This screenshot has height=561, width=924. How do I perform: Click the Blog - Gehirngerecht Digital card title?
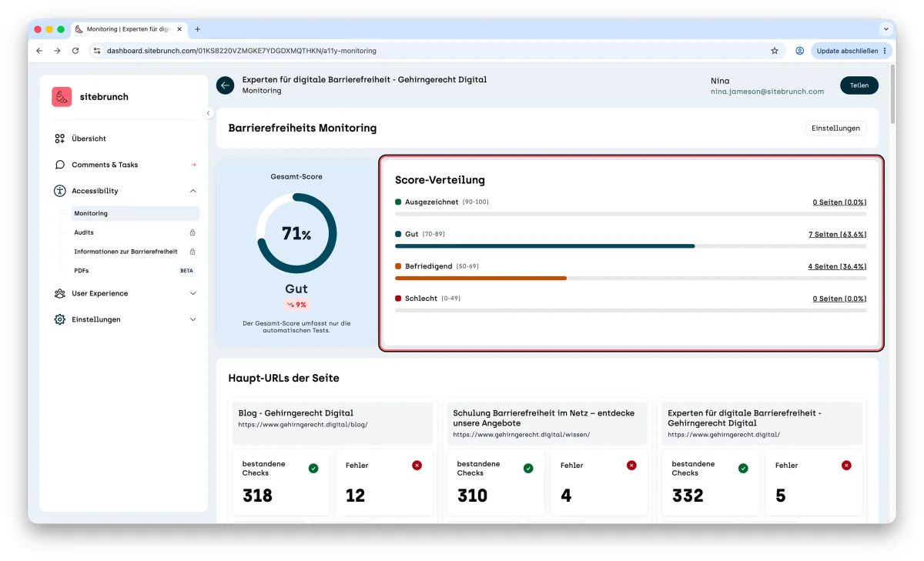click(x=296, y=413)
